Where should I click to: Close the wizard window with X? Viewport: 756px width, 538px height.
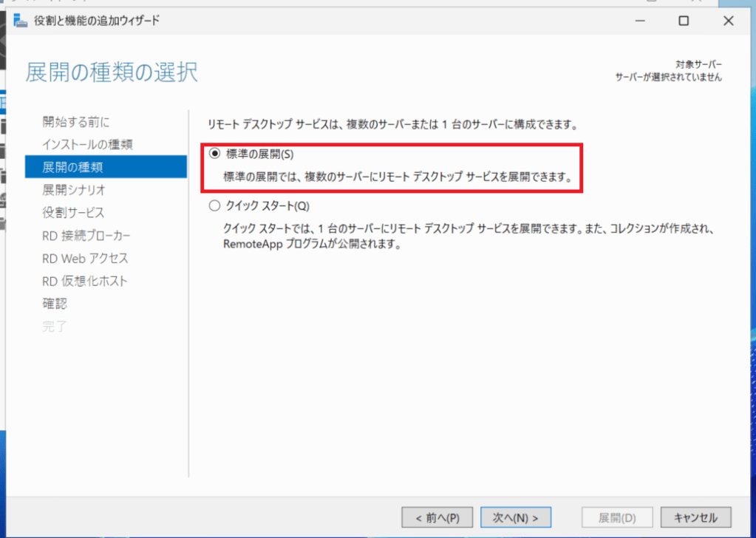pyautogui.click(x=728, y=21)
